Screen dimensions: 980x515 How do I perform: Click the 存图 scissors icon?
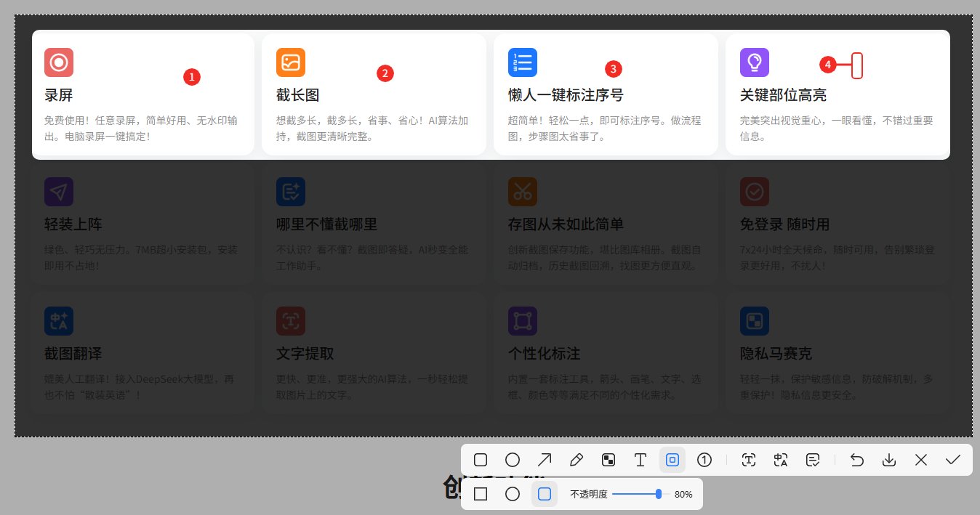pyautogui.click(x=523, y=192)
